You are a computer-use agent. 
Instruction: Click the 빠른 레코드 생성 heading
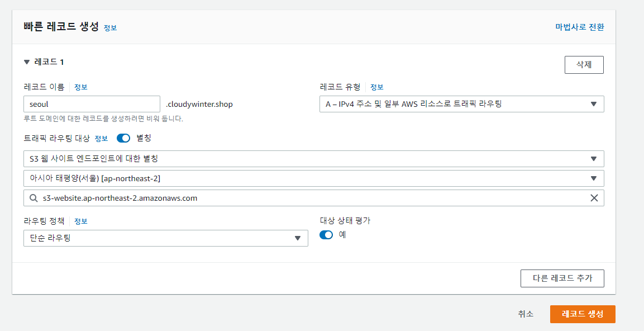point(61,27)
